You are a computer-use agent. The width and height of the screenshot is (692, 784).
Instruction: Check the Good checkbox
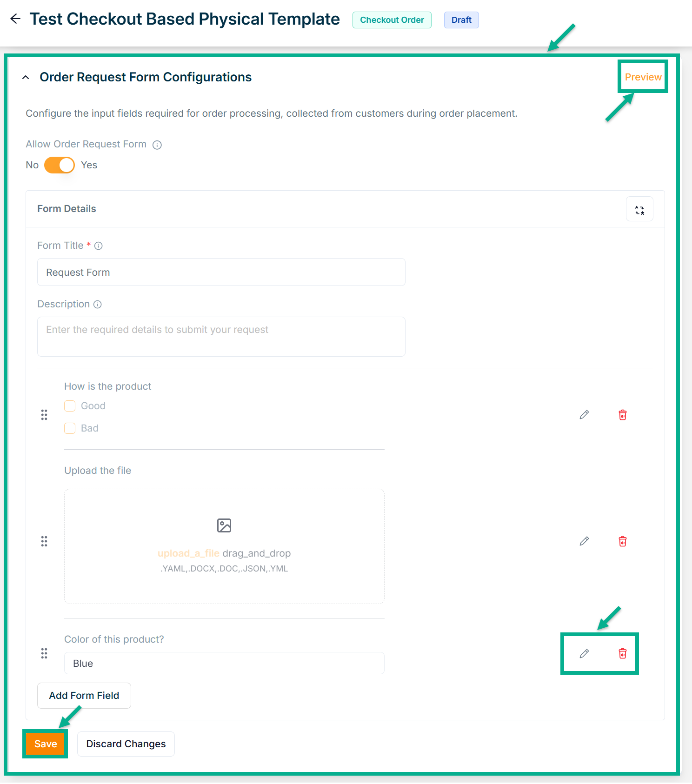(x=70, y=406)
